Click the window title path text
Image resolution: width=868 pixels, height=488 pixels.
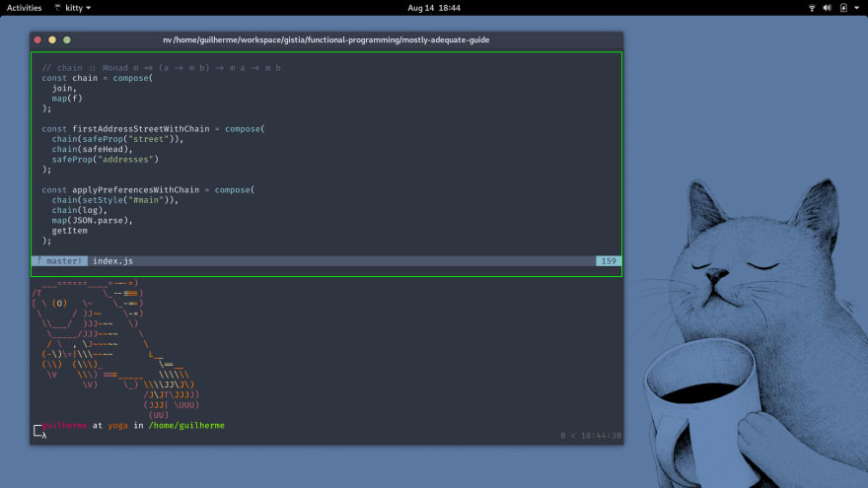click(x=326, y=39)
